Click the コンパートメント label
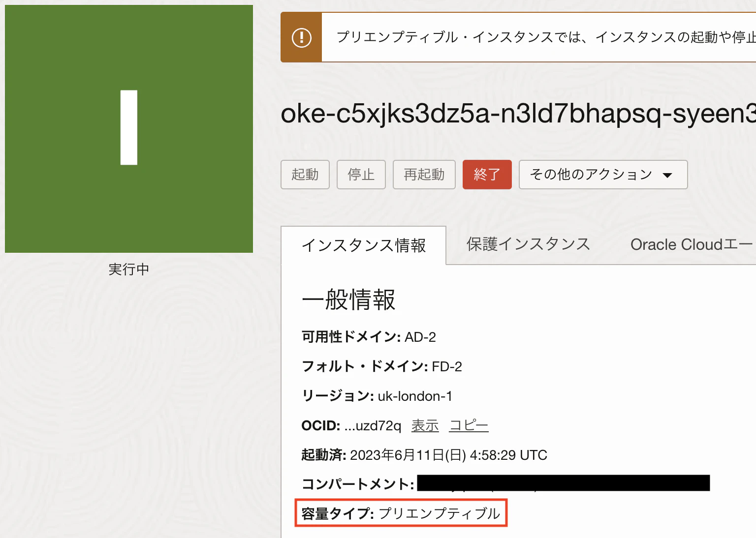This screenshot has height=538, width=756. coord(358,484)
